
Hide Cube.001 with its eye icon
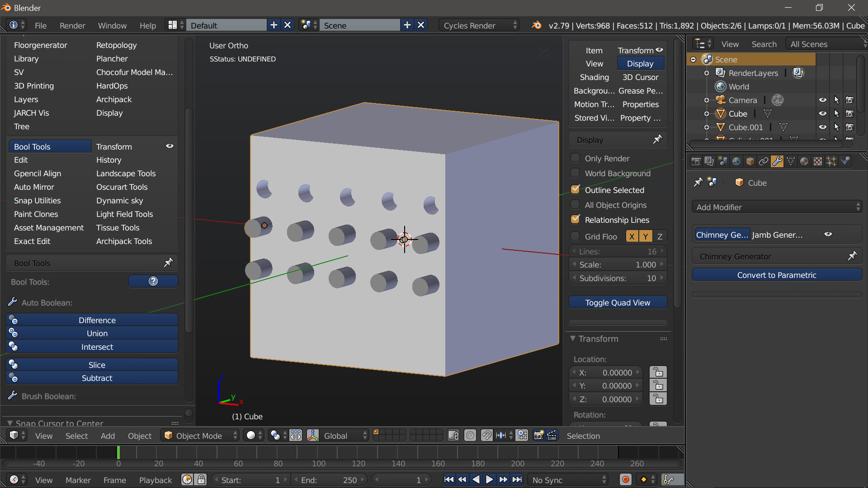822,127
